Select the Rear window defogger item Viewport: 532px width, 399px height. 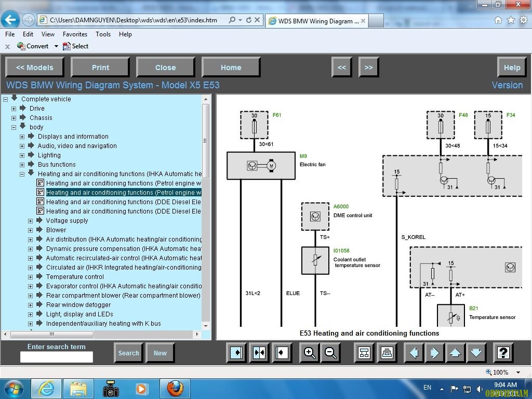pos(78,305)
